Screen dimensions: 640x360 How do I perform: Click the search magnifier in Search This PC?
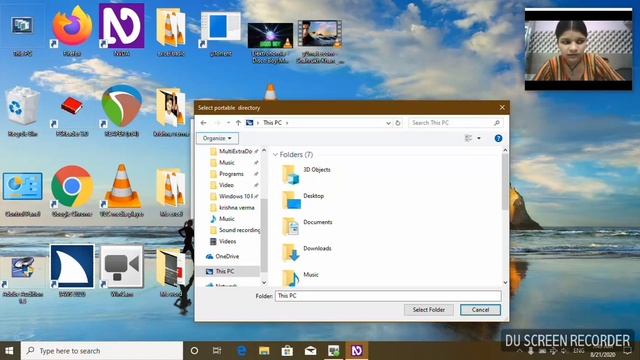497,122
